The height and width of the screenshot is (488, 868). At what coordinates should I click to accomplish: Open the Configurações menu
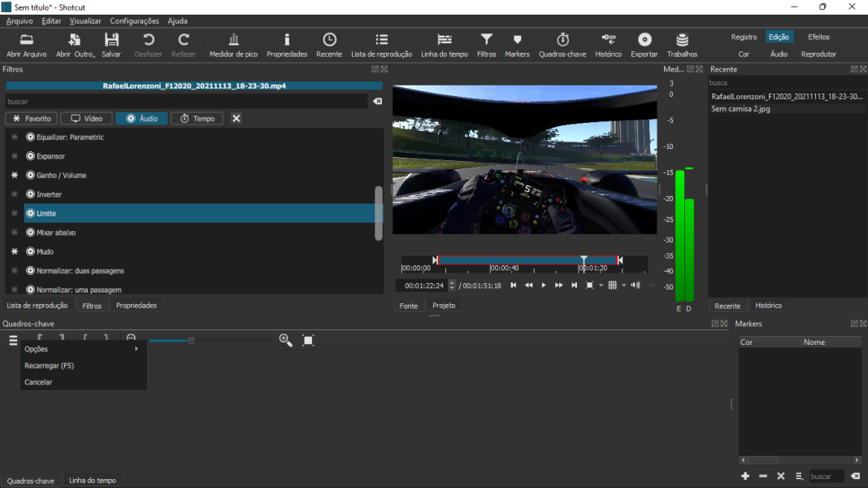tap(134, 20)
